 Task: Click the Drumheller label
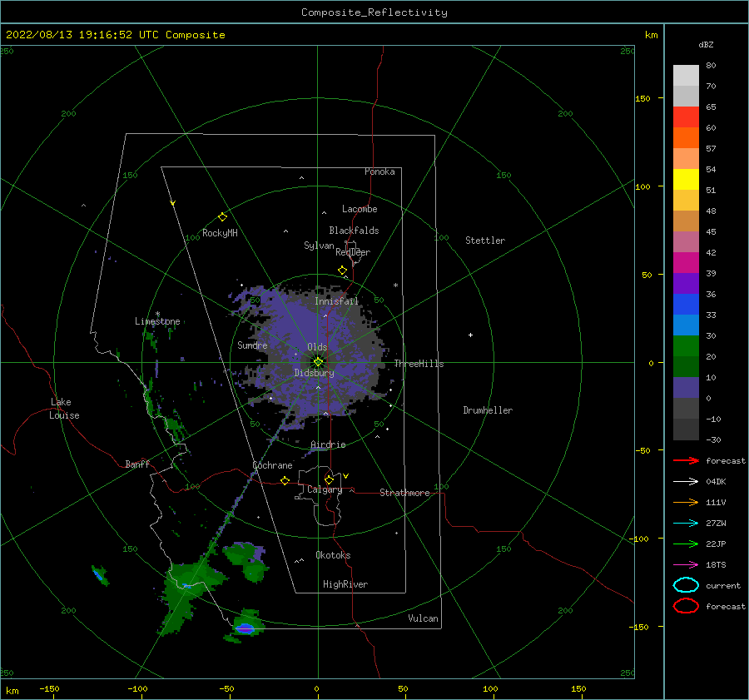click(x=488, y=410)
